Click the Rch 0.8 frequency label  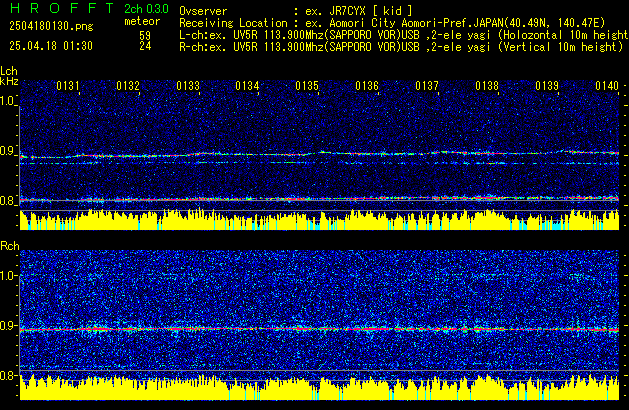(x=8, y=375)
